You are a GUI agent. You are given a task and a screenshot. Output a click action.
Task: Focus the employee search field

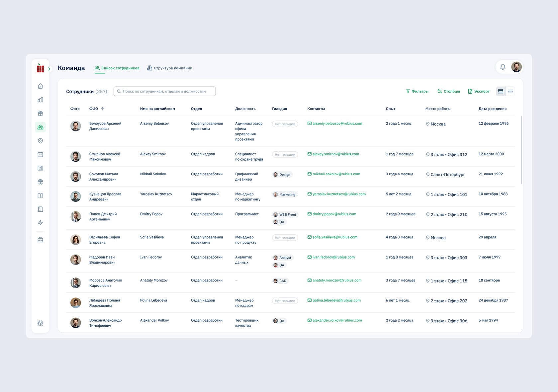coord(164,91)
